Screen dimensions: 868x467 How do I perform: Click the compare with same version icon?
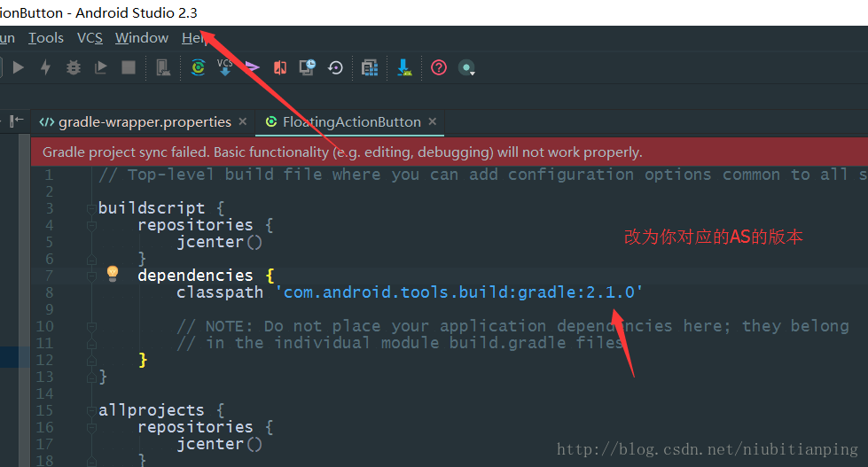coord(280,67)
